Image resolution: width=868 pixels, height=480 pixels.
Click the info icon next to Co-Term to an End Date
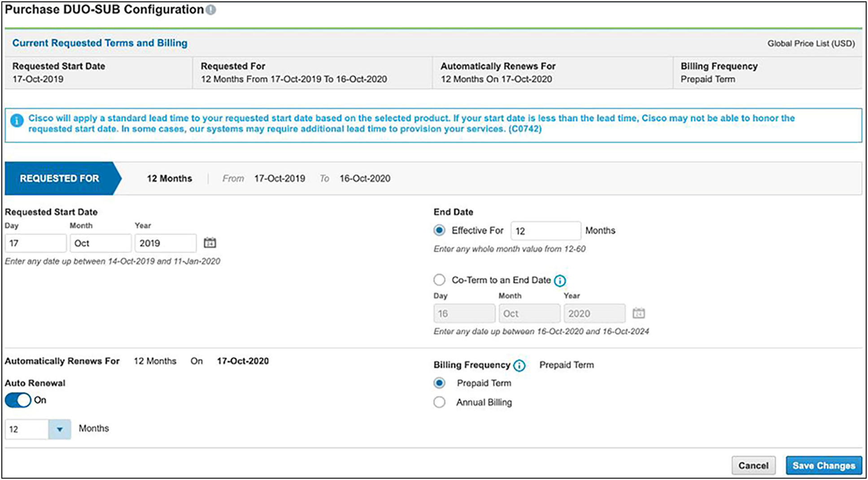tap(560, 281)
